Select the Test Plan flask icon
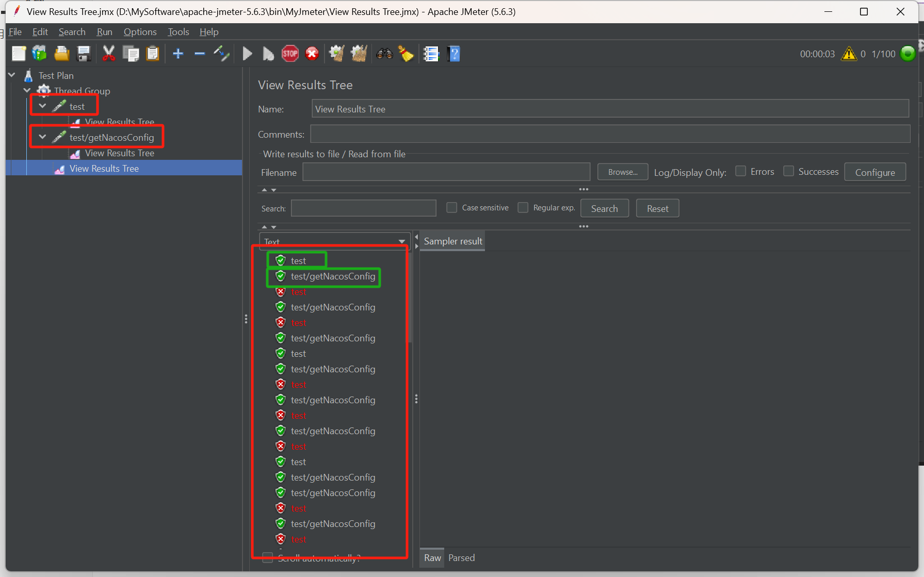The height and width of the screenshot is (577, 924). (29, 75)
